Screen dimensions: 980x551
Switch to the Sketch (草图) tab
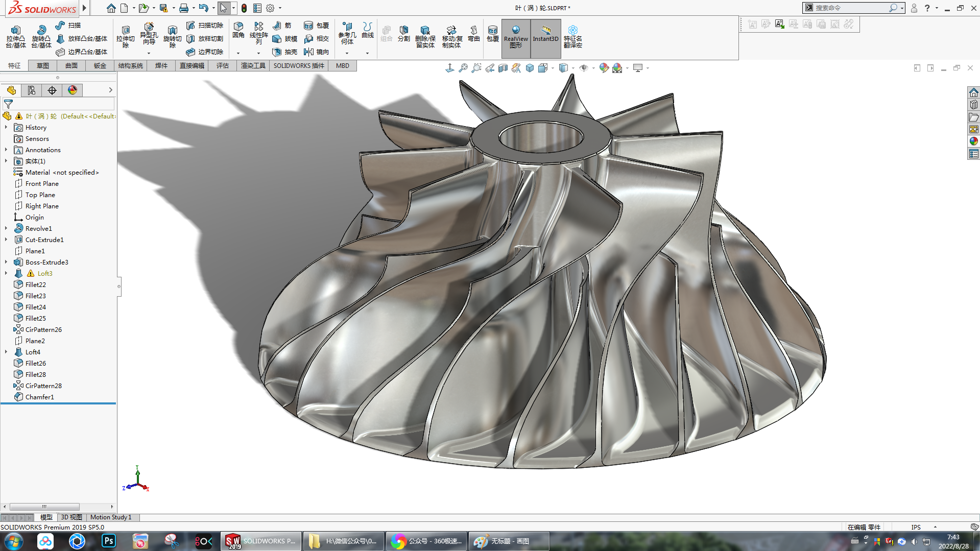[x=43, y=66]
